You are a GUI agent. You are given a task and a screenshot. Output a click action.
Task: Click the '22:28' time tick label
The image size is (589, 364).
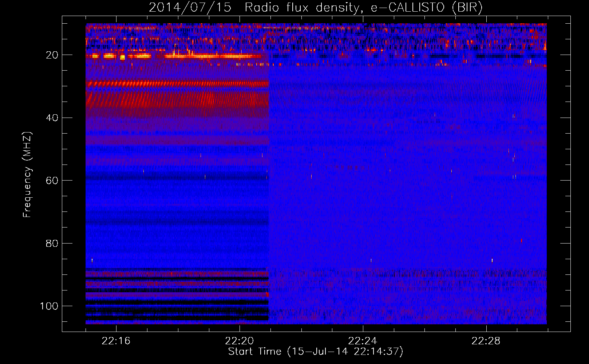coord(486,341)
